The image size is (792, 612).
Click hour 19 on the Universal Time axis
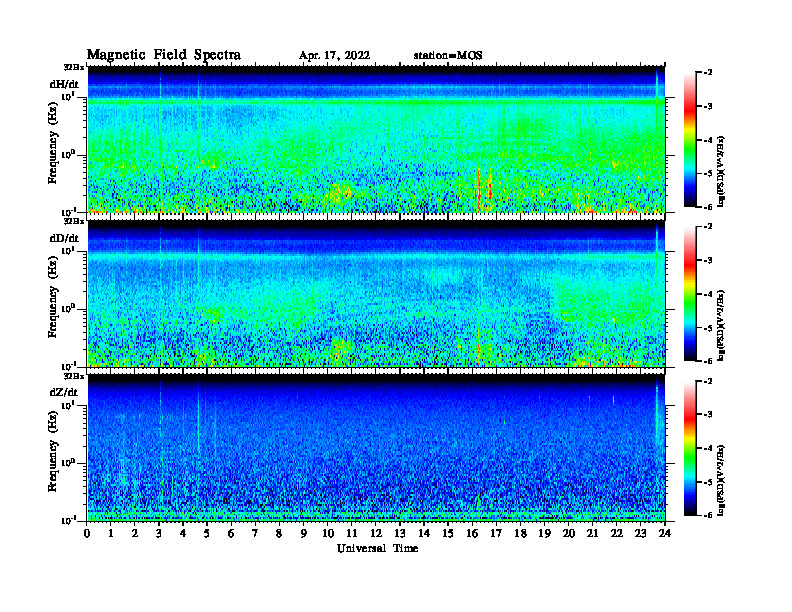(544, 533)
